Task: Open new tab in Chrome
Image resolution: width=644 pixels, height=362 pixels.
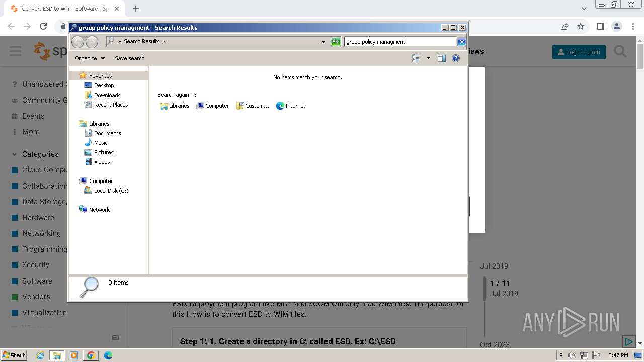Action: [x=136, y=9]
